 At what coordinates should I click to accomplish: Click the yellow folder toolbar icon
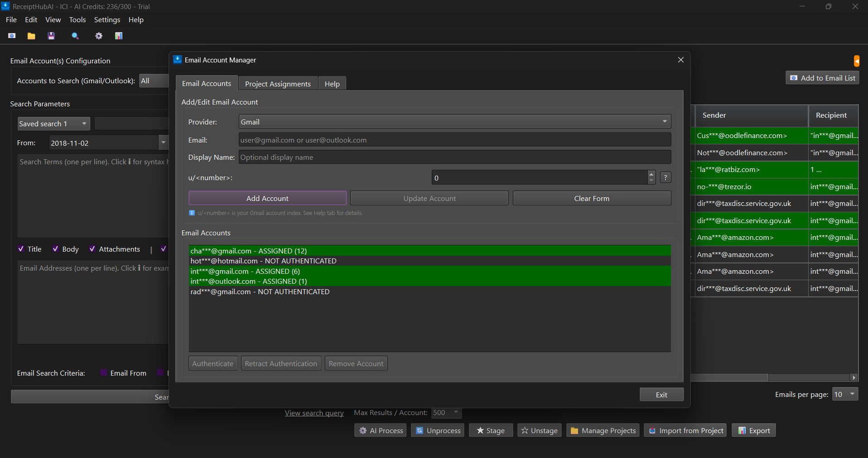31,36
